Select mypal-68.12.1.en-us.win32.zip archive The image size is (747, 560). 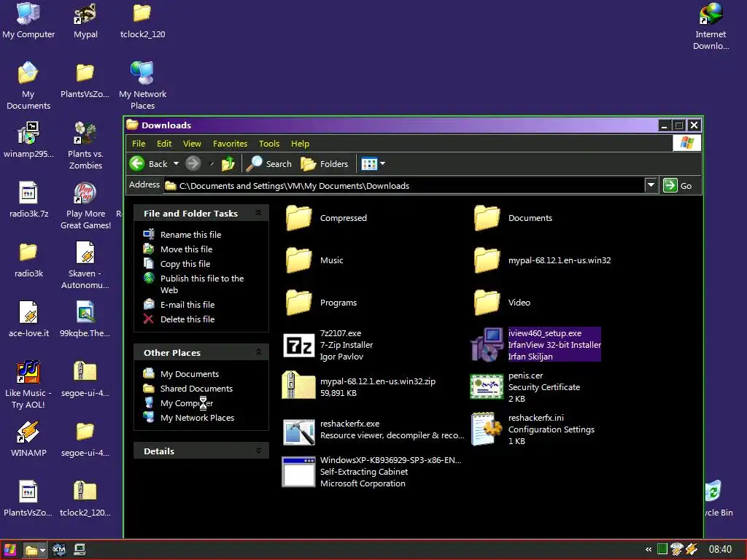pyautogui.click(x=359, y=386)
